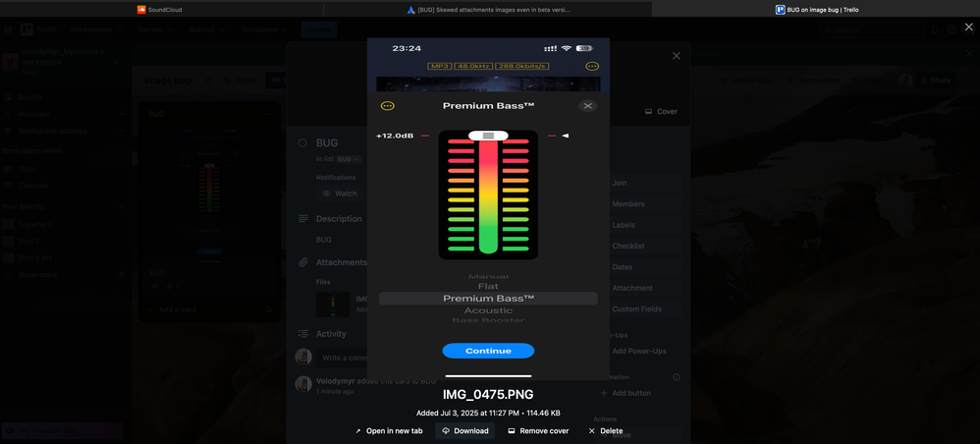980x444 pixels.
Task: Star the image bug board
Action: (209, 80)
